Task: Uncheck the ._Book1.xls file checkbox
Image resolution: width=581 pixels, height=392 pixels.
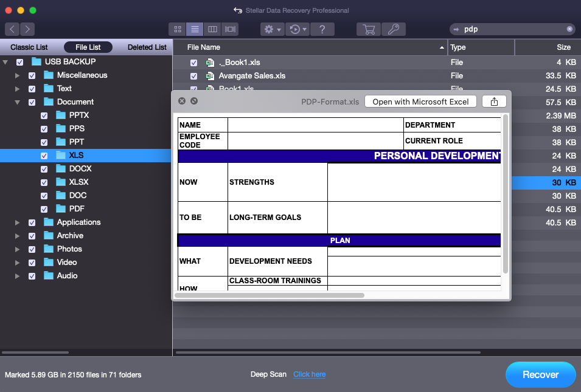Action: pyautogui.click(x=194, y=63)
